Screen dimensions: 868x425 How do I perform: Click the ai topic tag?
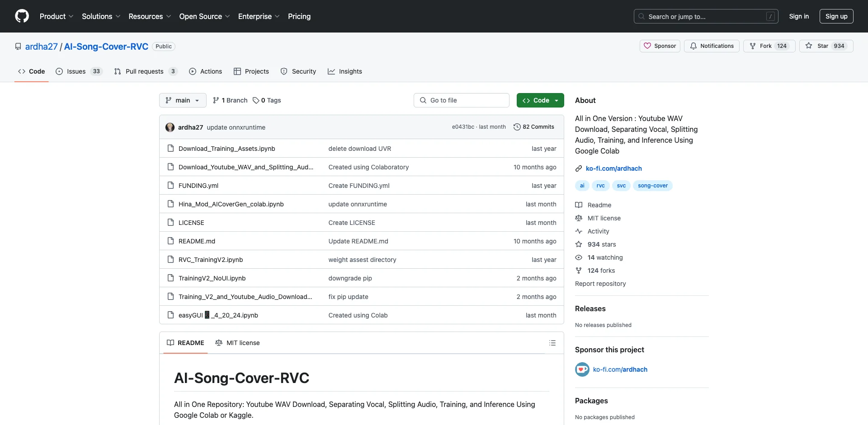[x=582, y=186]
